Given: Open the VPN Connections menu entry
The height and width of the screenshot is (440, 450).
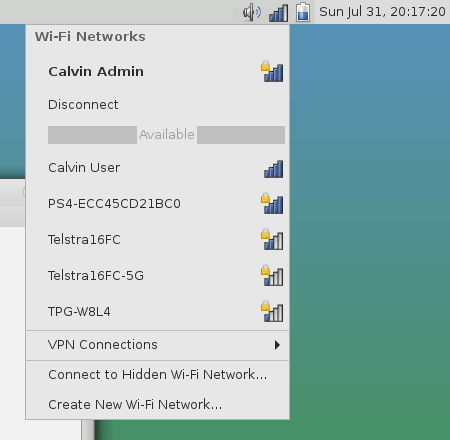Looking at the screenshot, I should pyautogui.click(x=158, y=345).
